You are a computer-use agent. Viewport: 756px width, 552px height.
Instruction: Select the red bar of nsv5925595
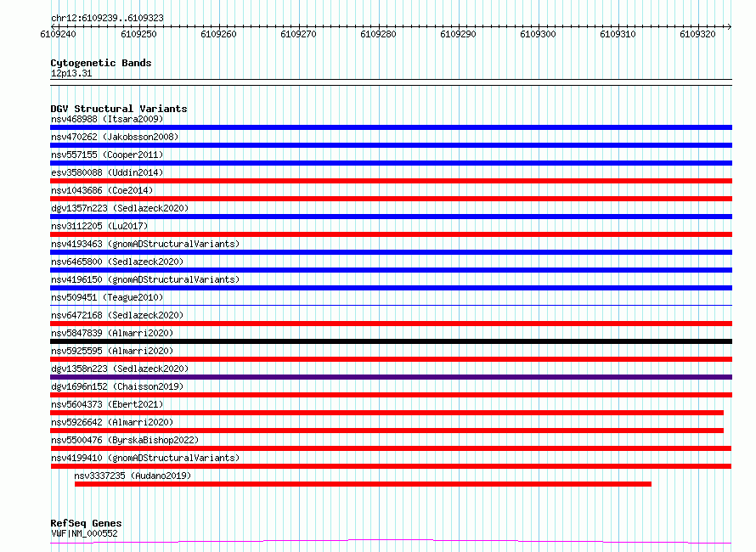(391, 359)
